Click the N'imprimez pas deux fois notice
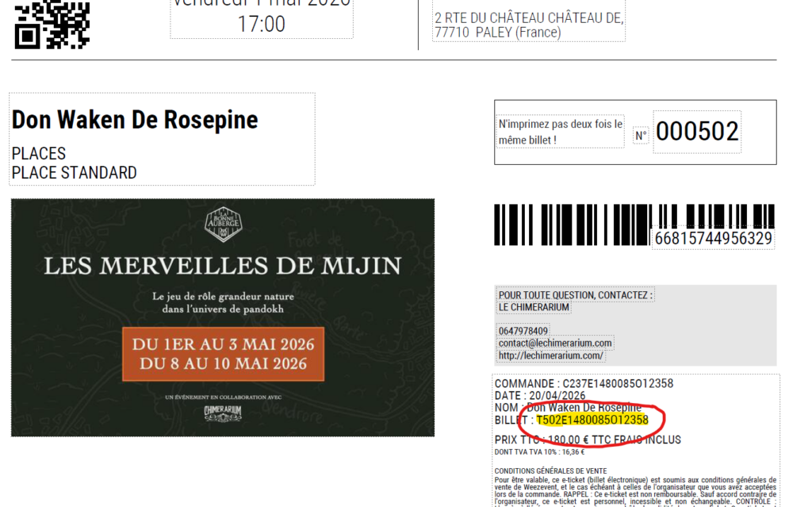Image resolution: width=812 pixels, height=507 pixels. [x=561, y=133]
